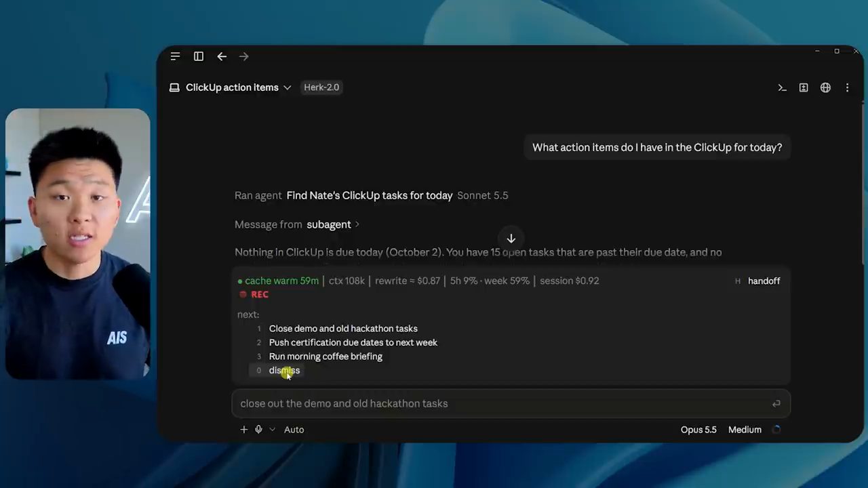Change the Medium effort level selector
868x488 pixels.
(x=745, y=429)
